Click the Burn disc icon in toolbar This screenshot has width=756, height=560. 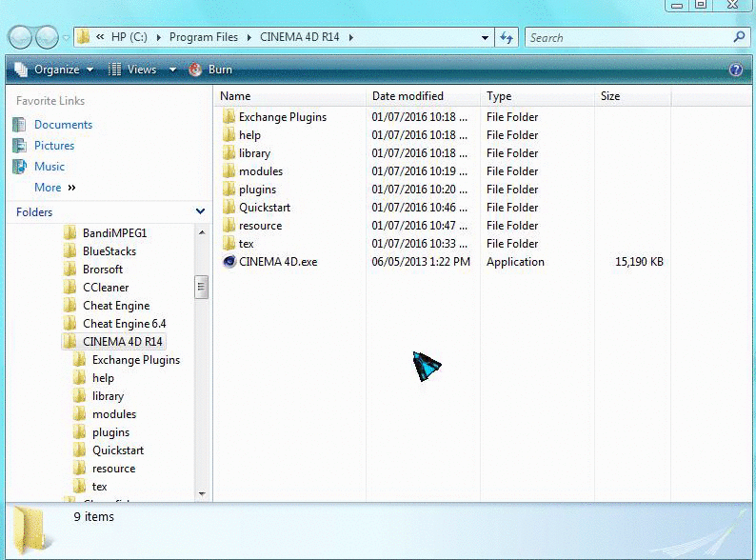(x=195, y=70)
